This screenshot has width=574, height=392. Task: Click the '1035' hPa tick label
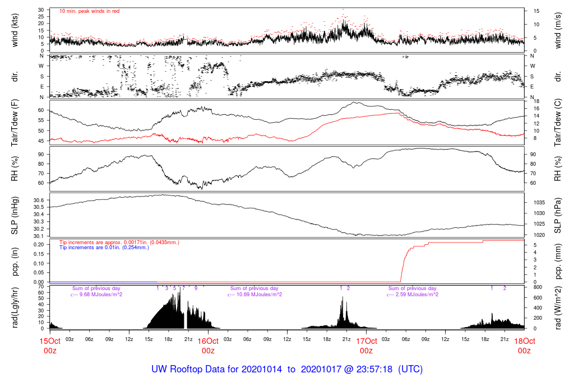pyautogui.click(x=539, y=203)
